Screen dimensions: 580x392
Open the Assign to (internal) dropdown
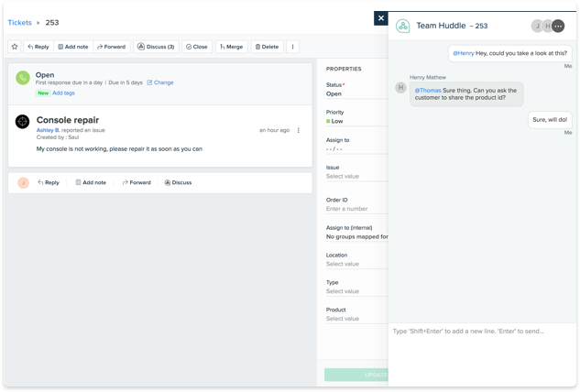356,236
